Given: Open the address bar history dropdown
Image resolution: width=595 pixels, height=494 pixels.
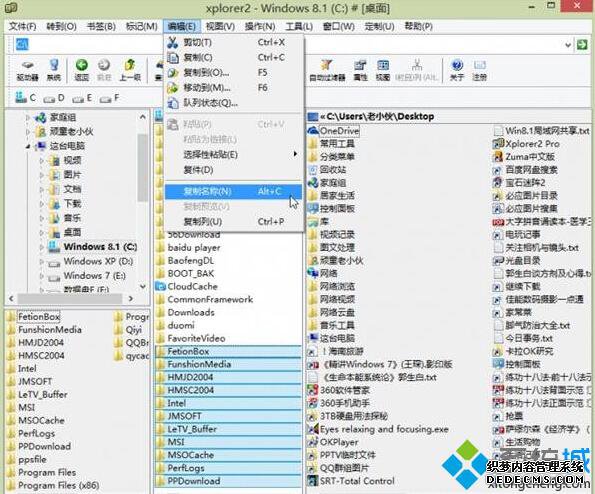Looking at the screenshot, I should pos(568,45).
